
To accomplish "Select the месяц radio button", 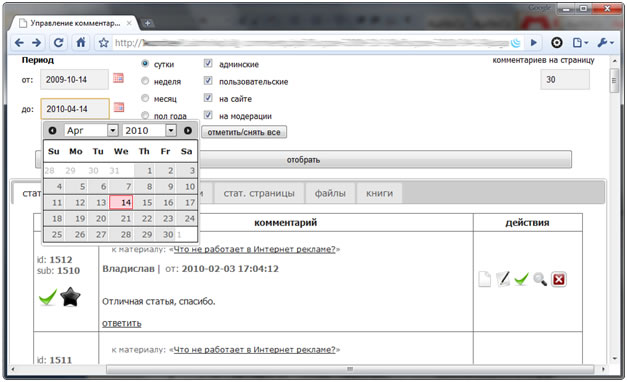I will pos(145,98).
